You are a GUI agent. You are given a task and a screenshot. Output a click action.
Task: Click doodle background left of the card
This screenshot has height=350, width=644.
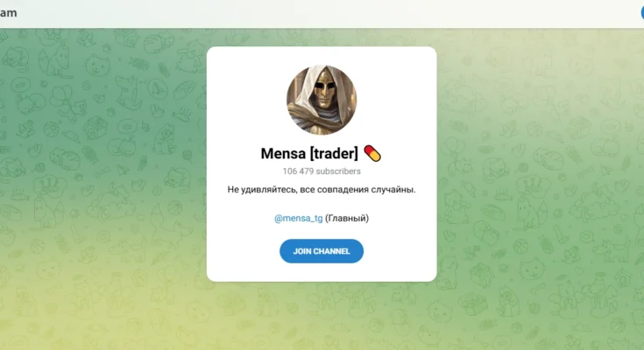click(x=103, y=164)
